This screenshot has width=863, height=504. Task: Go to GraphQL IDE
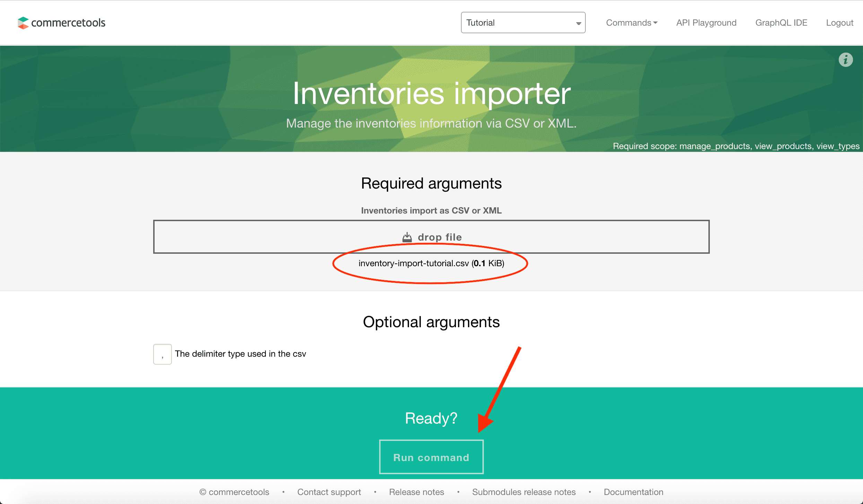click(x=781, y=23)
